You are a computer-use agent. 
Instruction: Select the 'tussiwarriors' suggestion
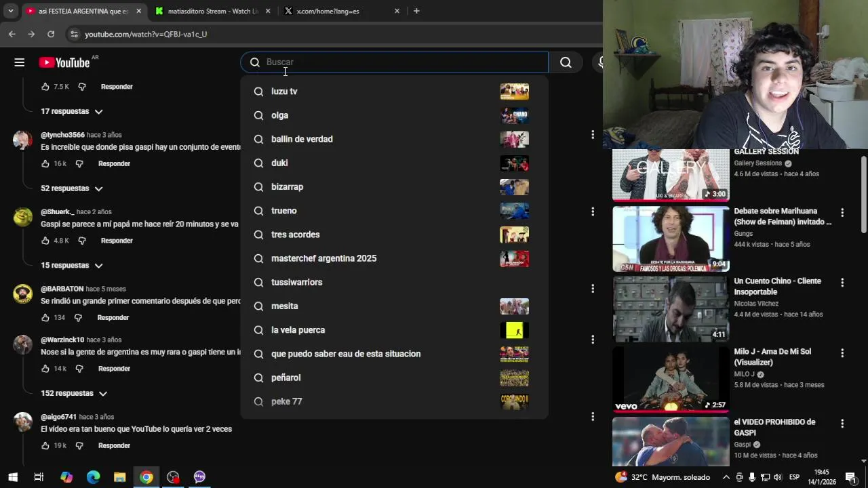pos(394,282)
